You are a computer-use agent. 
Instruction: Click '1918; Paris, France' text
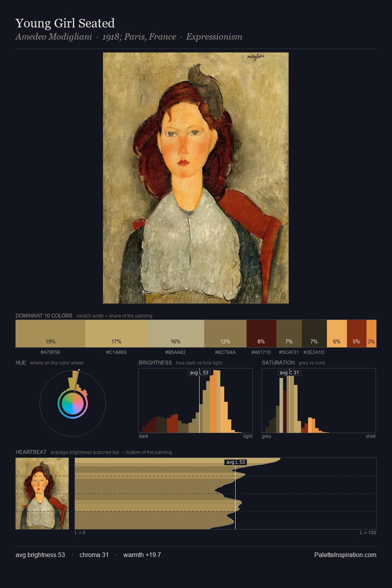click(139, 37)
